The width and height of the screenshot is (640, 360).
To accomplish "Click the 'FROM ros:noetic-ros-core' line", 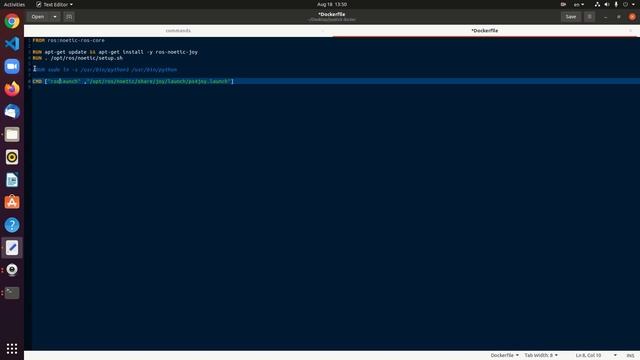I will point(69,40).
